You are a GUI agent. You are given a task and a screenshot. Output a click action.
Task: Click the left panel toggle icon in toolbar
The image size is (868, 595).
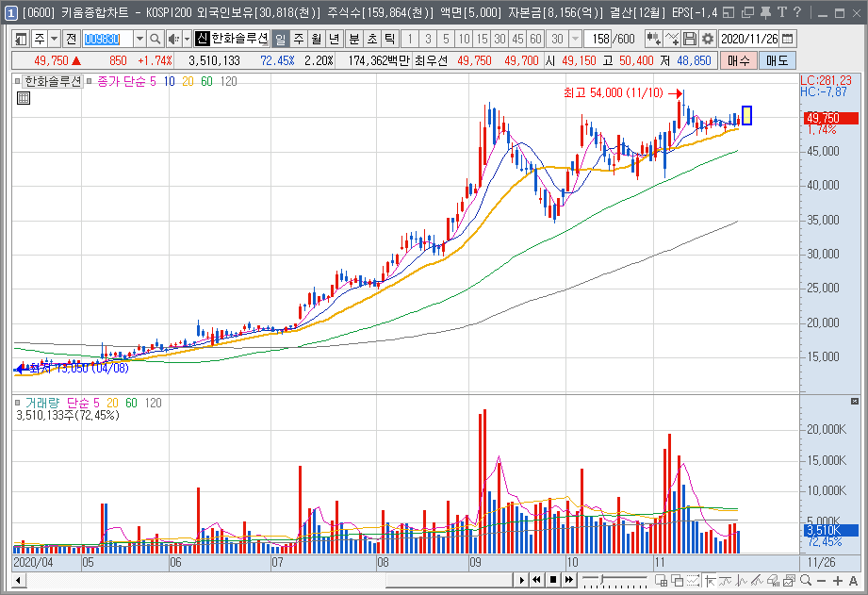tap(21, 39)
